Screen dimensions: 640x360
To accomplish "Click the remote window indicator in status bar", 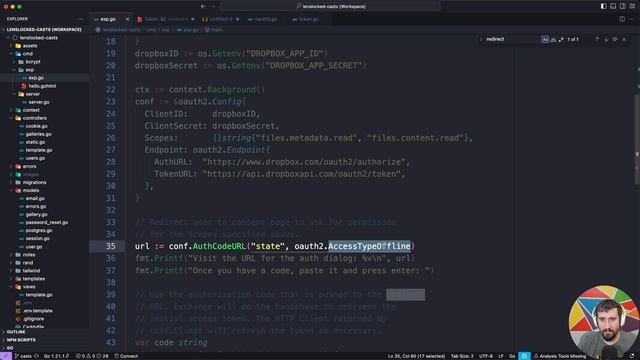I will pyautogui.click(x=6, y=356).
